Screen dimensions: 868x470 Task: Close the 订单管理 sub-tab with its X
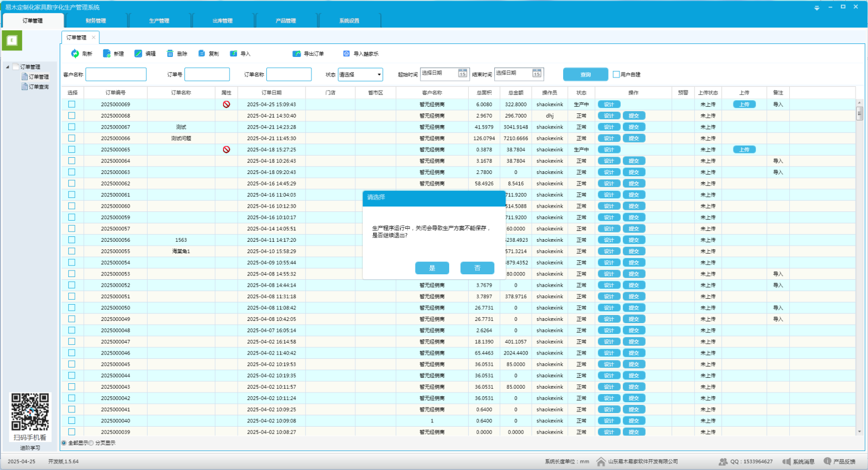93,37
